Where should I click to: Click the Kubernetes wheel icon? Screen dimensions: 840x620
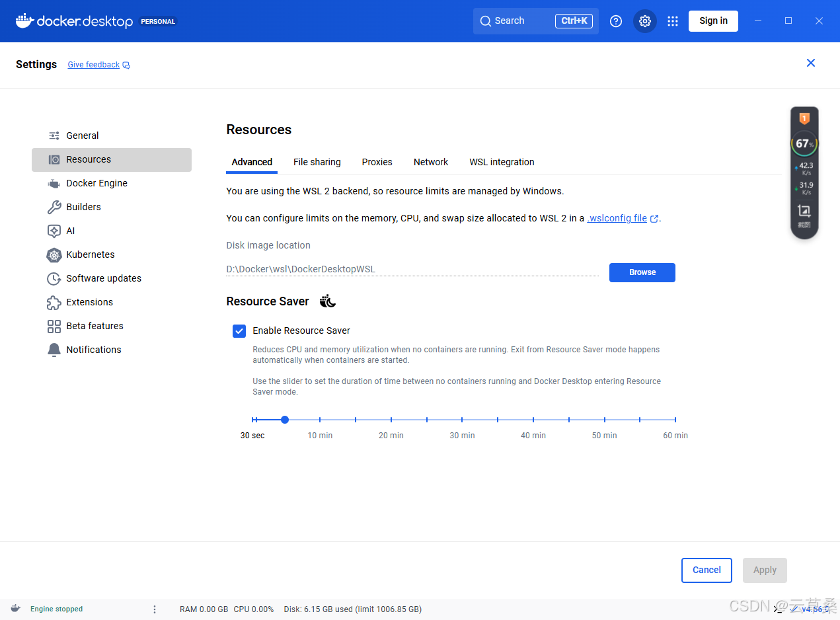click(x=54, y=254)
